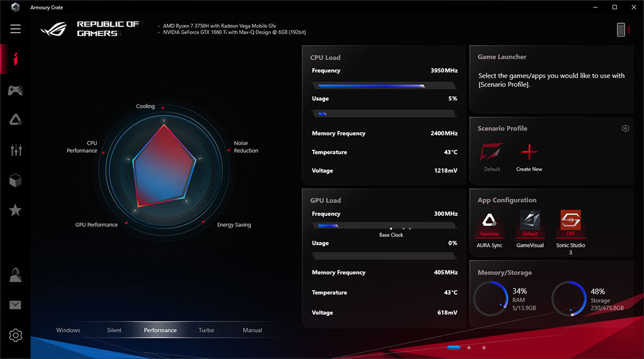Image resolution: width=644 pixels, height=359 pixels.
Task: Click the CPU Usage bar
Action: pos(384,113)
